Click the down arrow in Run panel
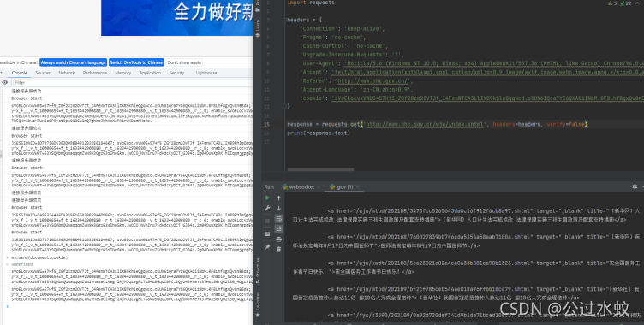 coord(279,208)
